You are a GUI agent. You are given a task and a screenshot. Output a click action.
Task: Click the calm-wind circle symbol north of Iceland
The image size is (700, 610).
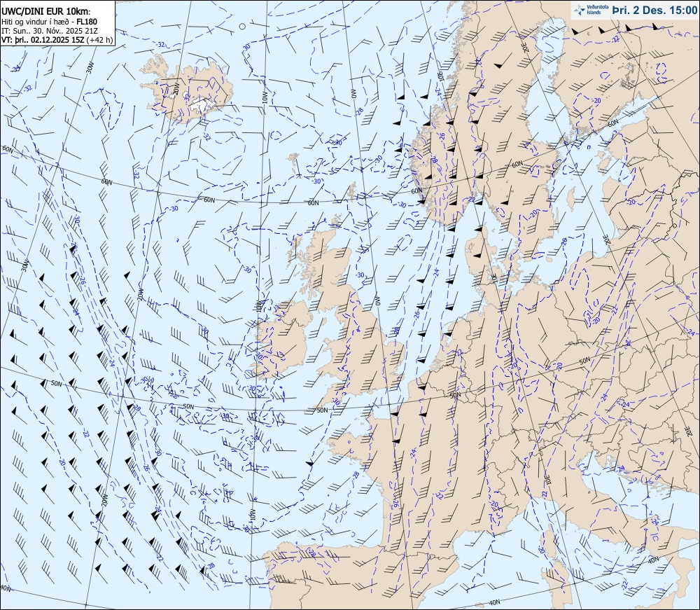(x=242, y=27)
